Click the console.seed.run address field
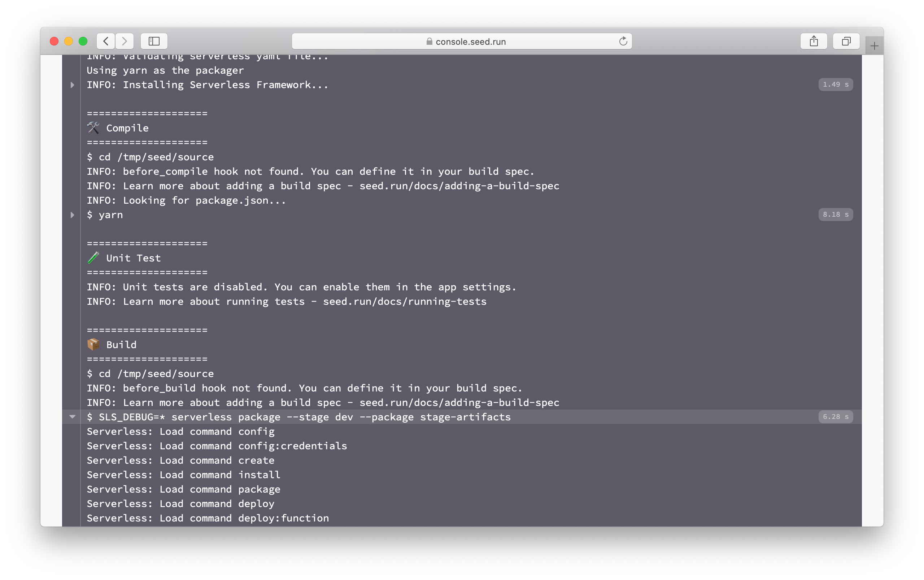 click(470, 42)
